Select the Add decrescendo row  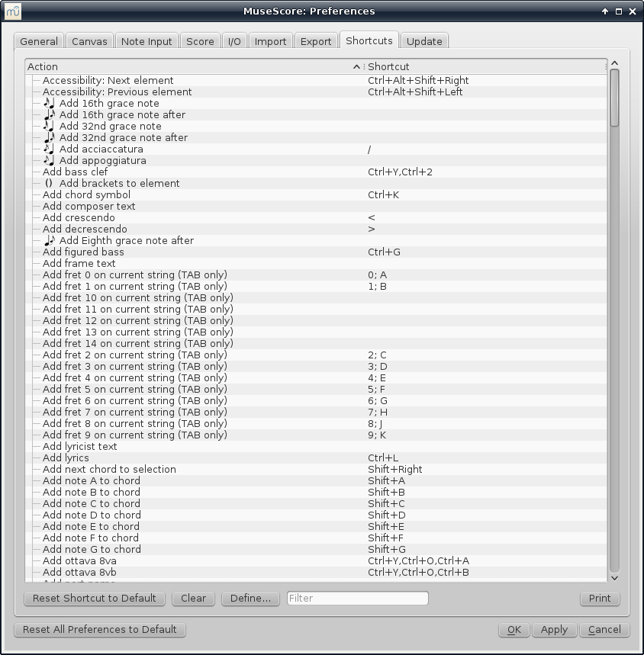click(316, 230)
